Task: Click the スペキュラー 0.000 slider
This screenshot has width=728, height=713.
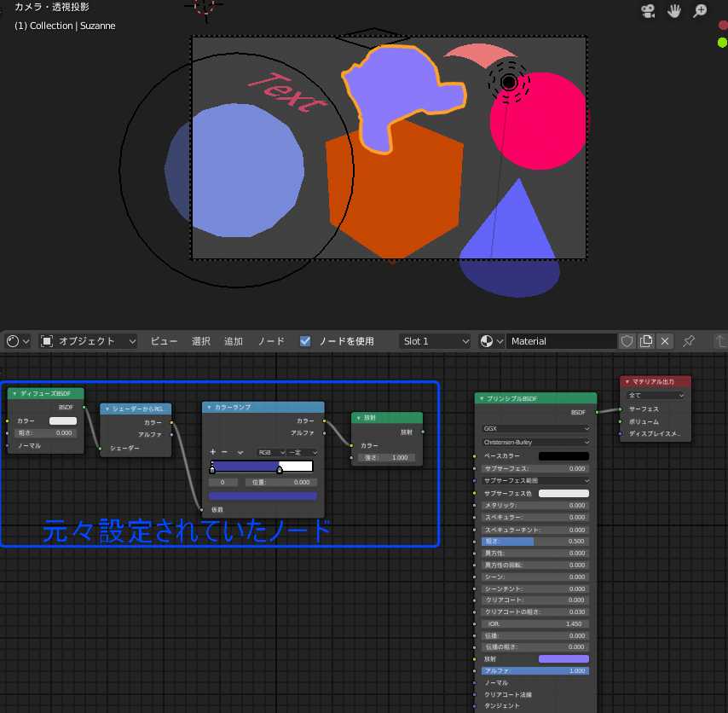Action: (536, 518)
